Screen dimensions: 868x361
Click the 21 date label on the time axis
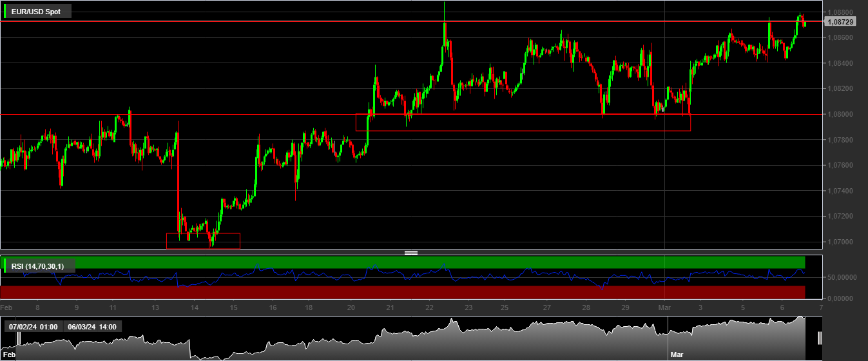click(390, 307)
